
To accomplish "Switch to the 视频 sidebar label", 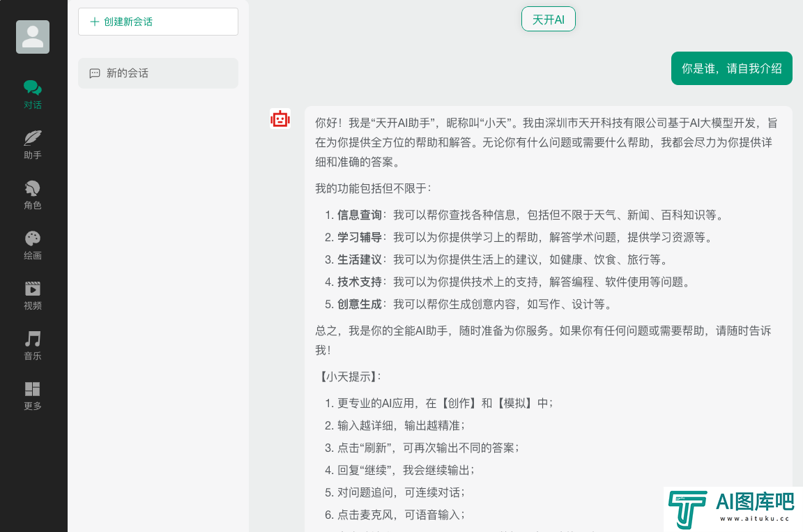I will (33, 305).
